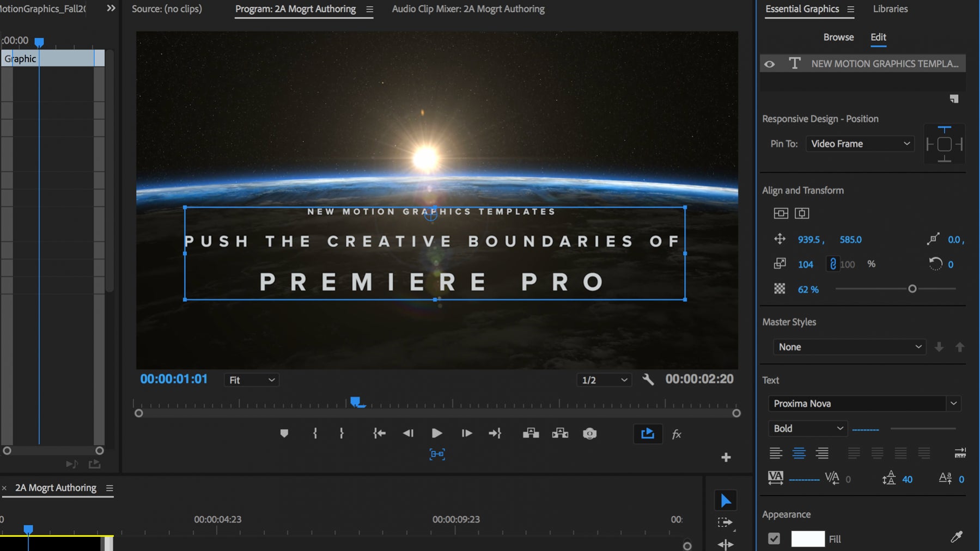
Task: Click the Export Frame camera icon
Action: coord(589,433)
